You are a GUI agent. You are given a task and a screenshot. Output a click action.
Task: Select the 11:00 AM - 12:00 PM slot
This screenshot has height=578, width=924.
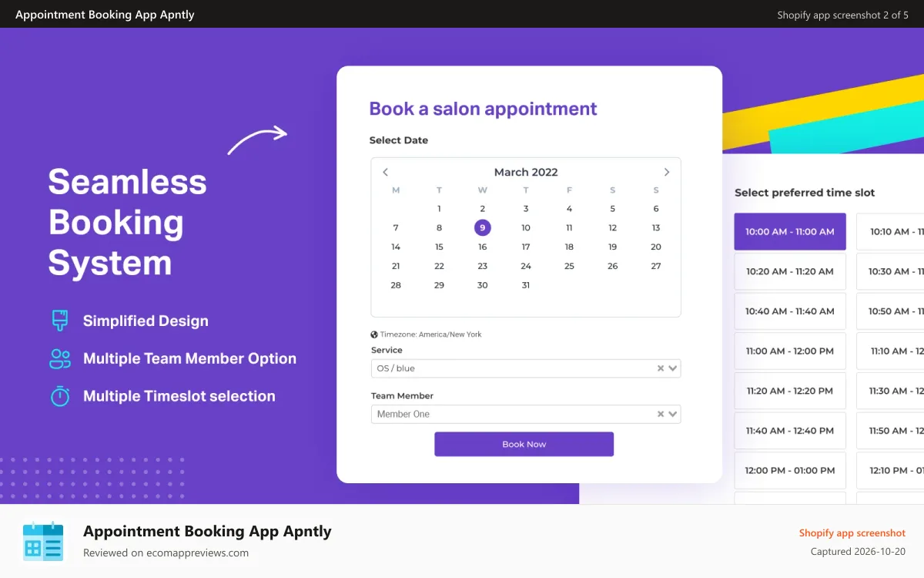(790, 351)
